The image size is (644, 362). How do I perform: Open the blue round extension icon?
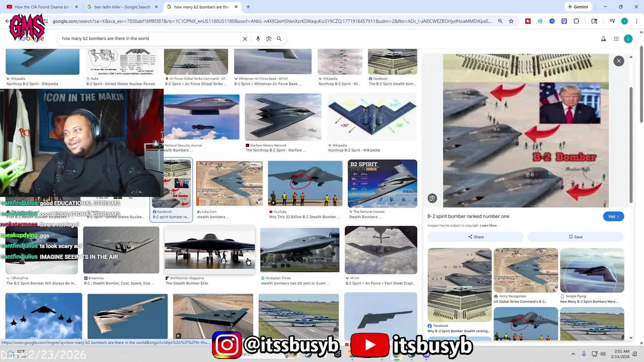click(x=552, y=21)
